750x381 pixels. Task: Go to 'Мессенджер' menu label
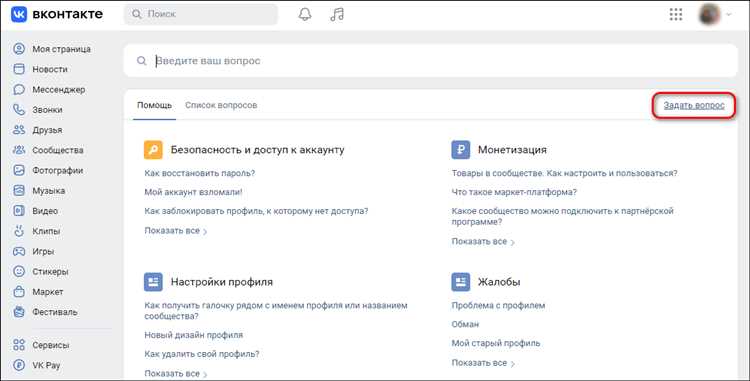pos(59,89)
